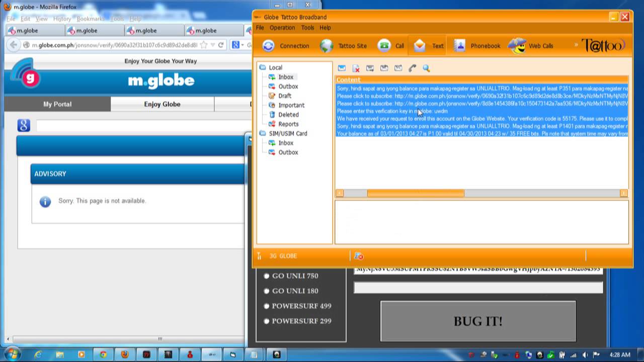Click the blue info icon in the Advisory box
Image resolution: width=644 pixels, height=362 pixels.
pyautogui.click(x=45, y=202)
